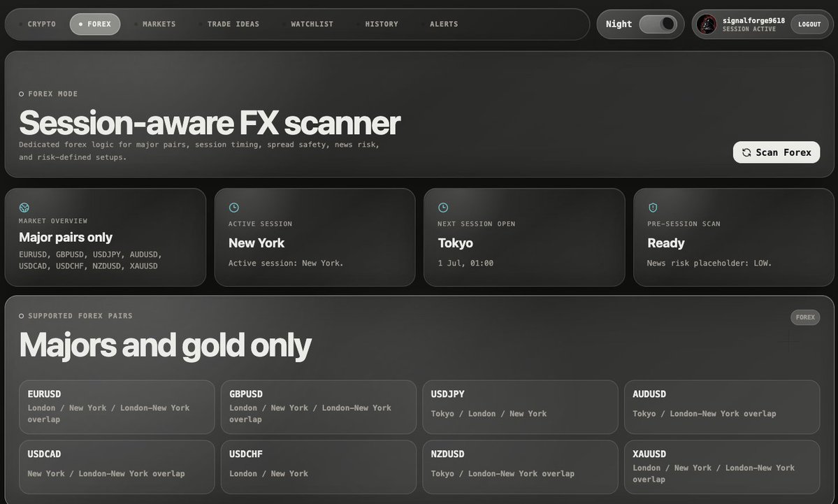The height and width of the screenshot is (504, 838).
Task: Click the 'SESSION ACTIVE' status text
Action: point(749,29)
